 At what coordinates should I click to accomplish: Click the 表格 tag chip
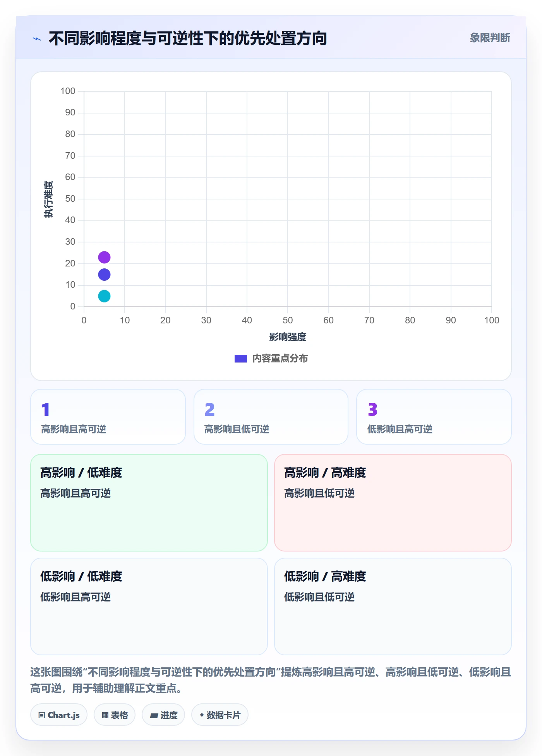pos(115,715)
